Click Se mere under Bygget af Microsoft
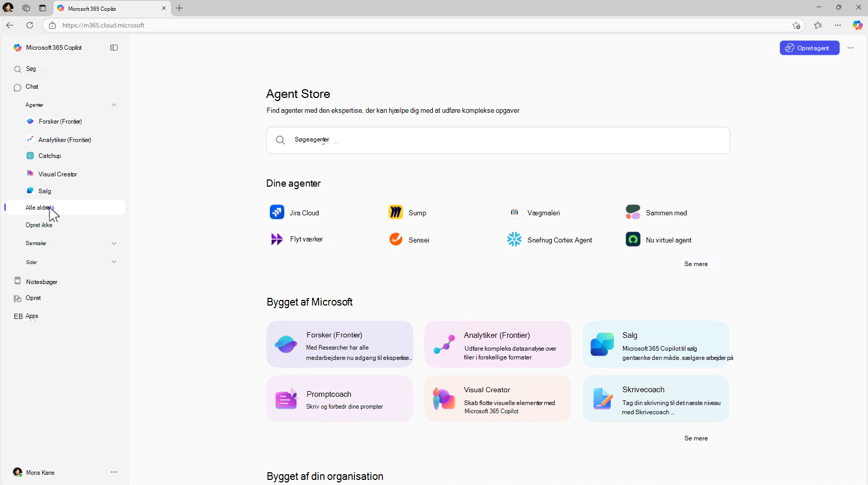Image resolution: width=868 pixels, height=485 pixels. 696,438
